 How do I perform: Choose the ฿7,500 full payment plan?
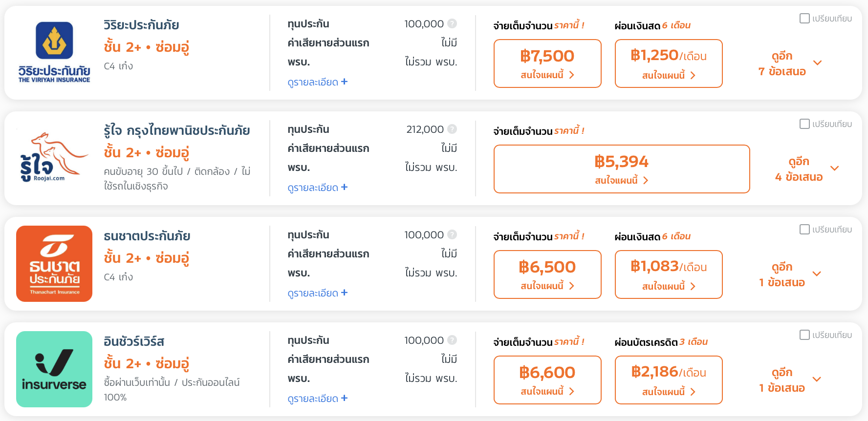547,63
